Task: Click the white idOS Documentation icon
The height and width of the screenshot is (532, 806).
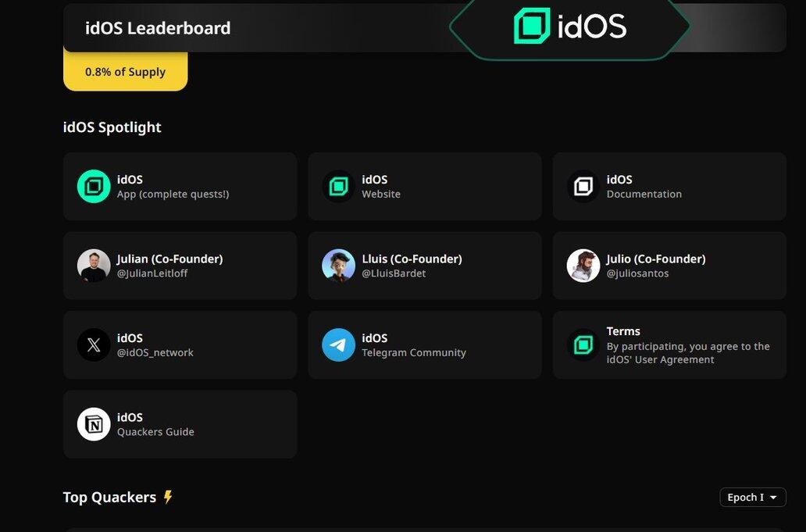Action: tap(583, 186)
